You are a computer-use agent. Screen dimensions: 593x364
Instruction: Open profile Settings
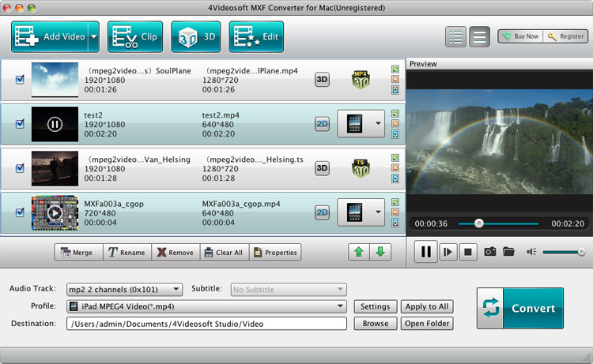coord(375,306)
